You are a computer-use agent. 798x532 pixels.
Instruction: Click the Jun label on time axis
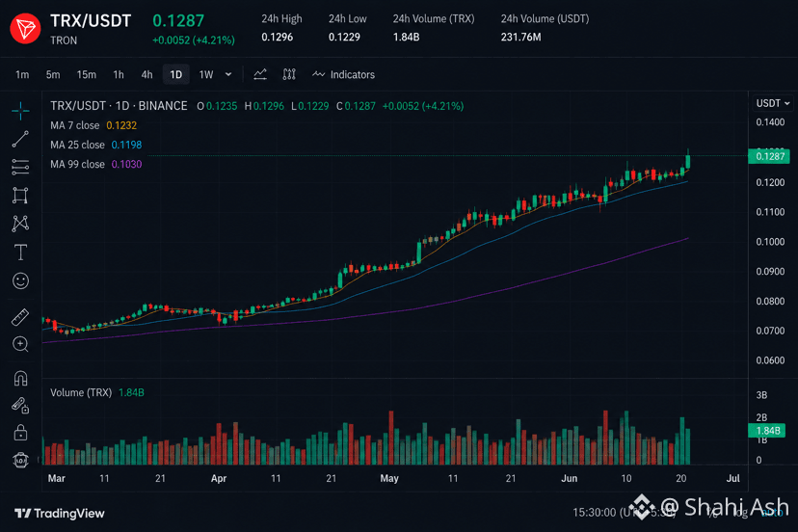(569, 479)
